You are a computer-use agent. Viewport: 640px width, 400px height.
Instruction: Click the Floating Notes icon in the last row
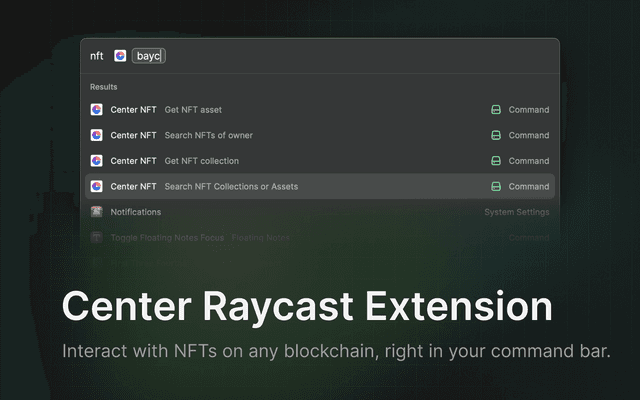point(97,237)
